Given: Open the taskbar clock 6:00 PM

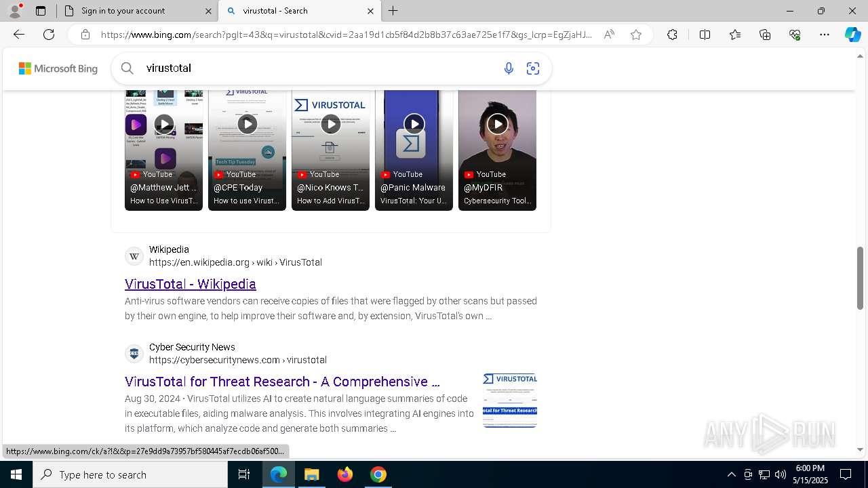Looking at the screenshot, I should (810, 474).
